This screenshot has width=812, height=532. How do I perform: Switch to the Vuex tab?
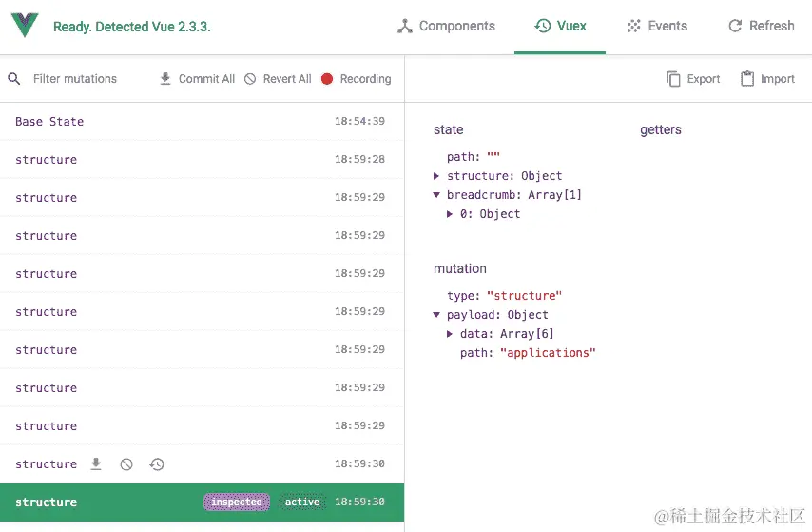(x=560, y=26)
